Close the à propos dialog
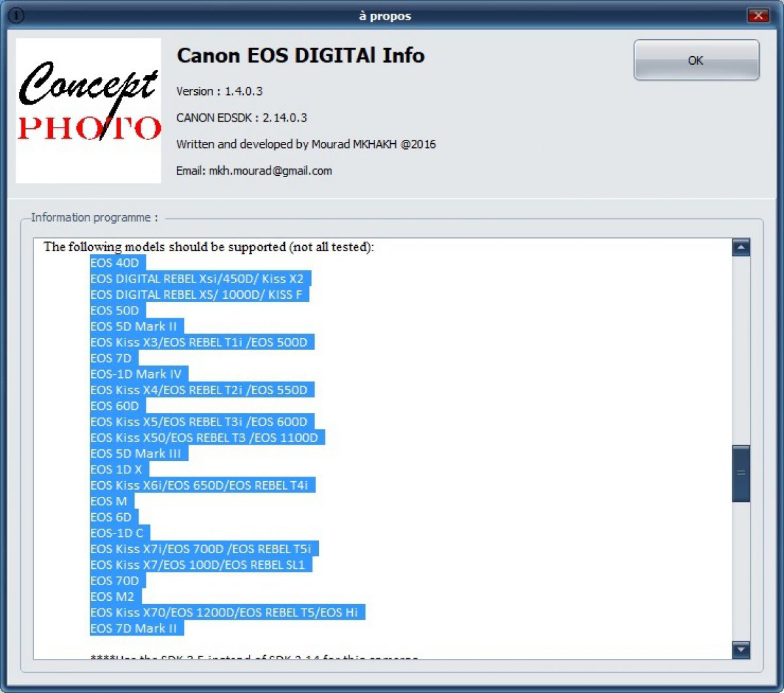784x693 pixels. point(758,16)
